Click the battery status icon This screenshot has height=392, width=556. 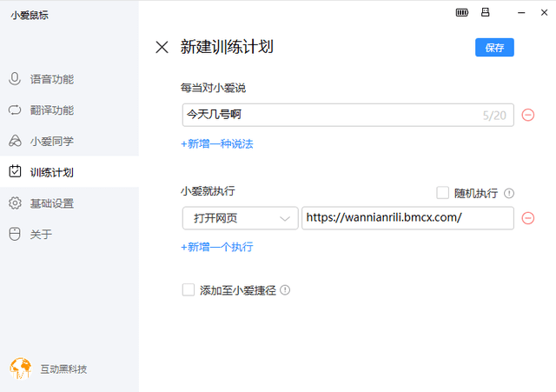(461, 13)
